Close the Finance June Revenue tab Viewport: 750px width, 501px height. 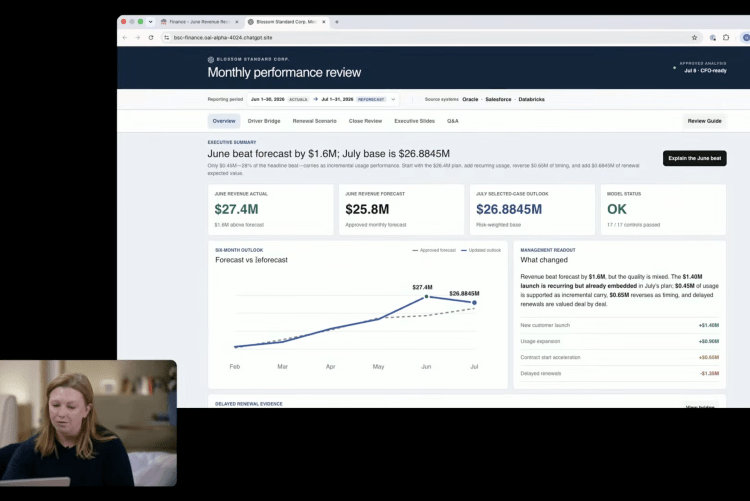237,22
